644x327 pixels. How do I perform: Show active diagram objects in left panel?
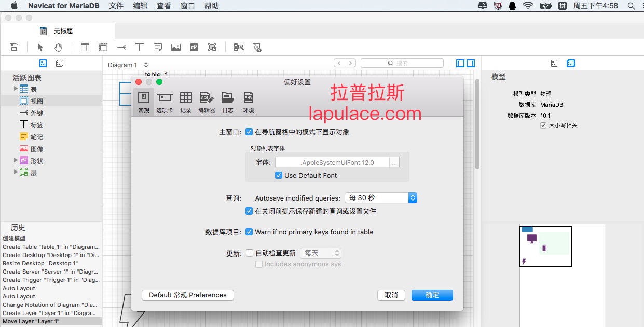[x=44, y=63]
